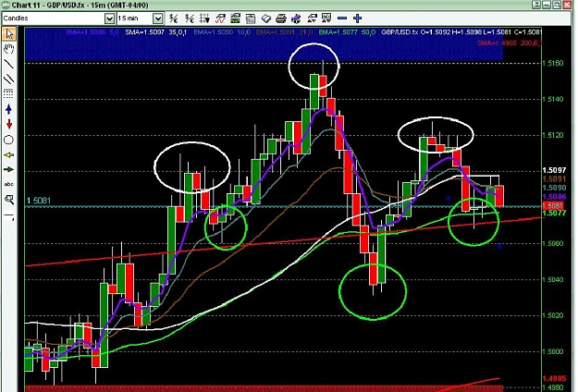Click the 1.5120 price axis label
Image resolution: width=578 pixels, height=392 pixels.
pos(553,135)
